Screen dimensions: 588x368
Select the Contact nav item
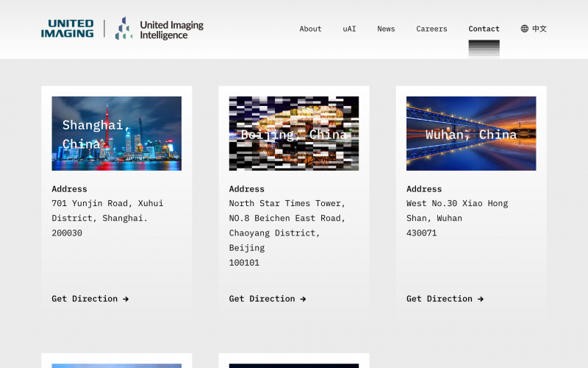pos(484,29)
